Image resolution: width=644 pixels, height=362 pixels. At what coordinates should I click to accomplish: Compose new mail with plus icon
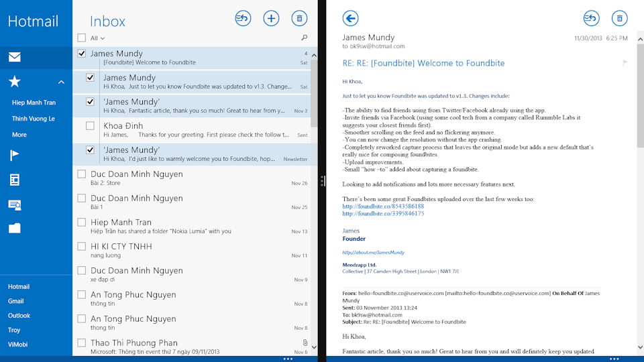[271, 19]
